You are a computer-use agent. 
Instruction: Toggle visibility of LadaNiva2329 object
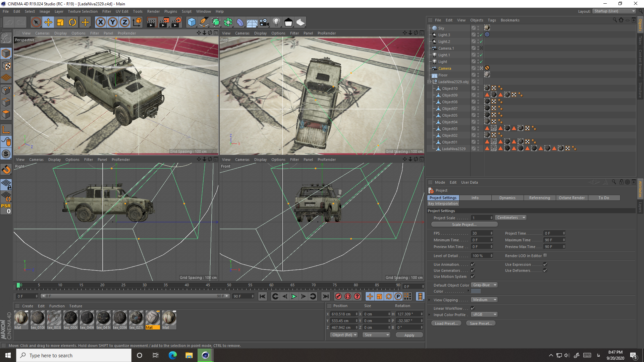479,147
